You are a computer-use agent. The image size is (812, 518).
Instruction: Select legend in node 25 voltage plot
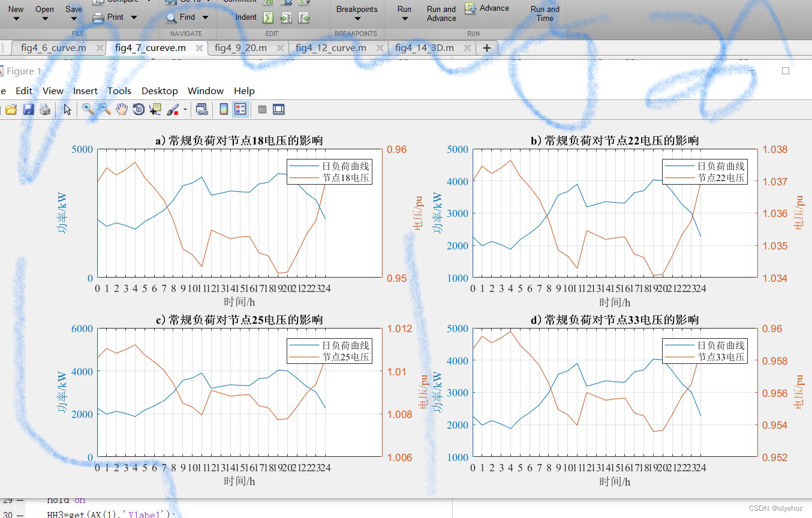[329, 351]
